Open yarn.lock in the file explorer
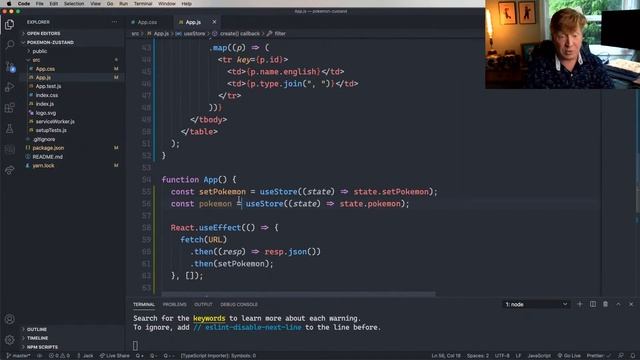 click(43, 166)
